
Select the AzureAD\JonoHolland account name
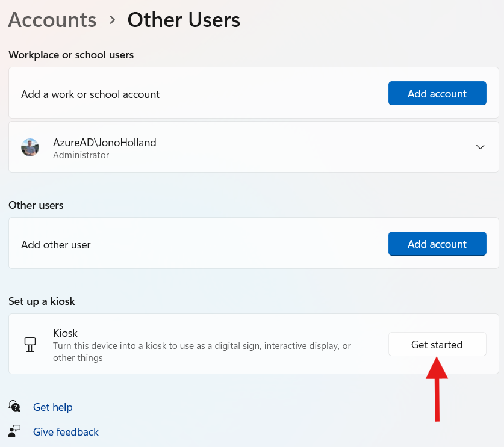pyautogui.click(x=104, y=143)
